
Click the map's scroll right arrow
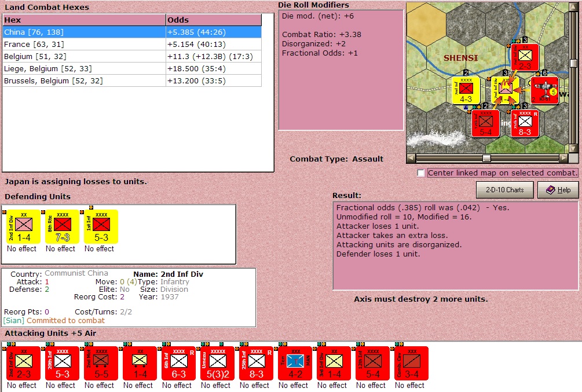pyautogui.click(x=564, y=159)
